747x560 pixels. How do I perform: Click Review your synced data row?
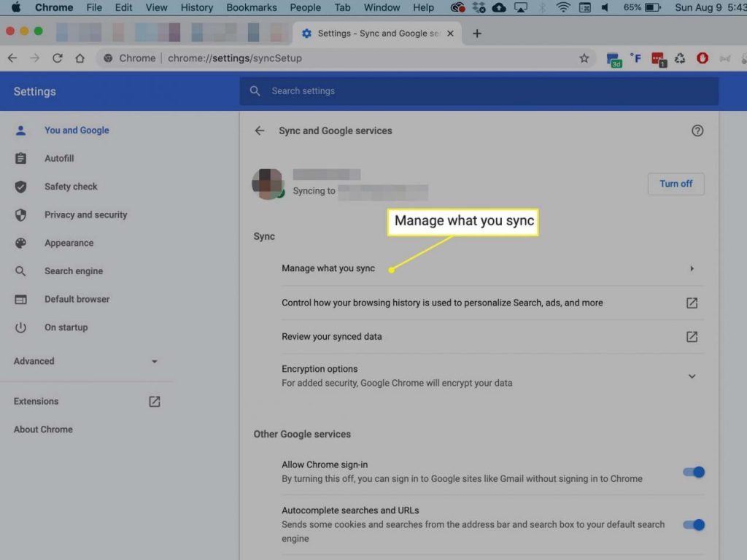[492, 337]
